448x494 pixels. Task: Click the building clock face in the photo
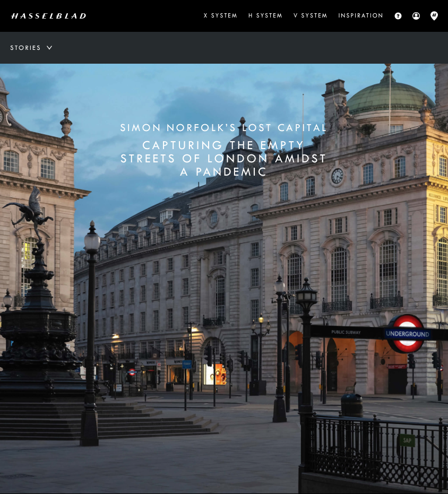(337, 176)
